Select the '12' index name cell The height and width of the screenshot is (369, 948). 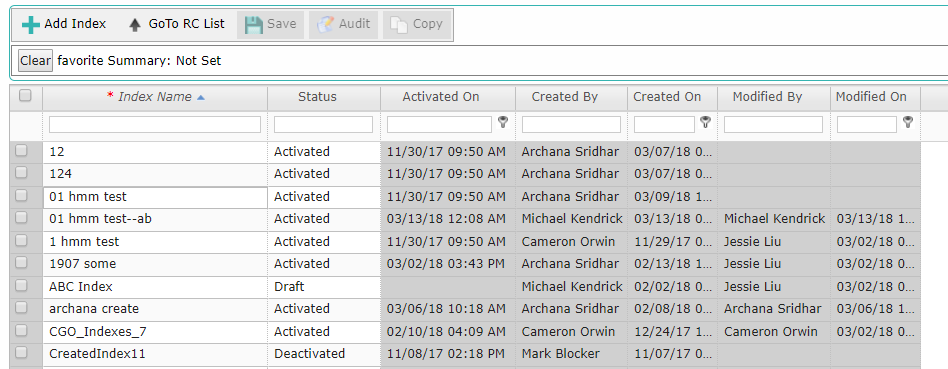point(155,152)
